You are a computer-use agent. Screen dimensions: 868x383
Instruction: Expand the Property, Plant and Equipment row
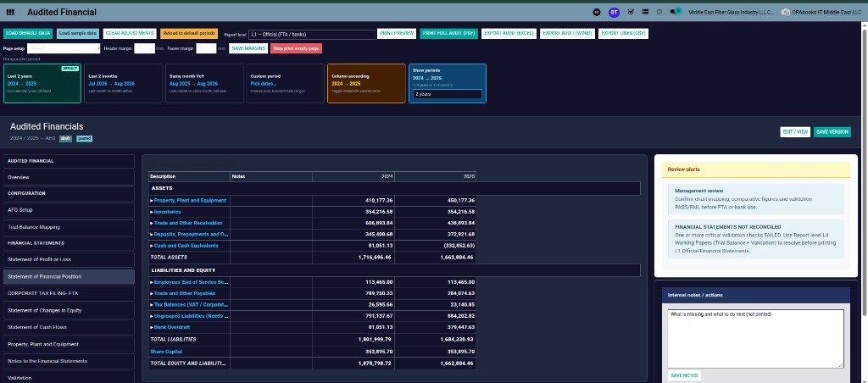pos(188,200)
